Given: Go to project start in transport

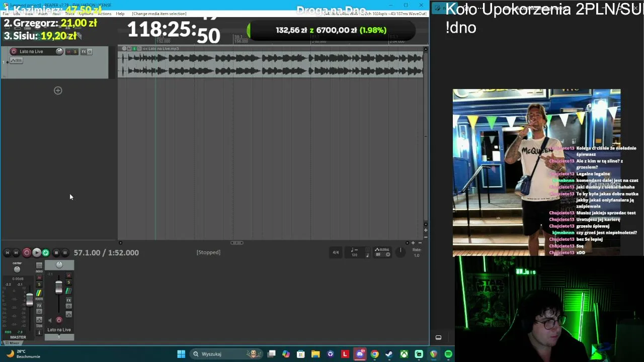Looking at the screenshot, I should 7,252.
